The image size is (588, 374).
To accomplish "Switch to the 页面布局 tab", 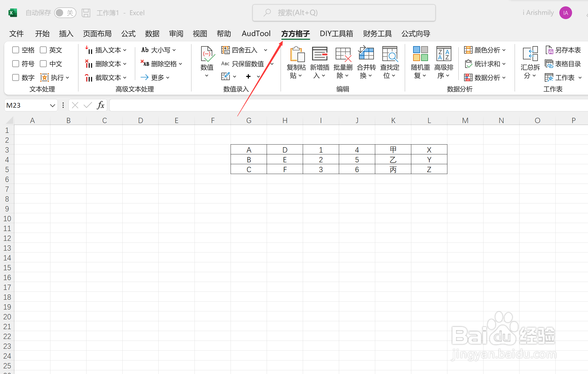I will pos(97,34).
